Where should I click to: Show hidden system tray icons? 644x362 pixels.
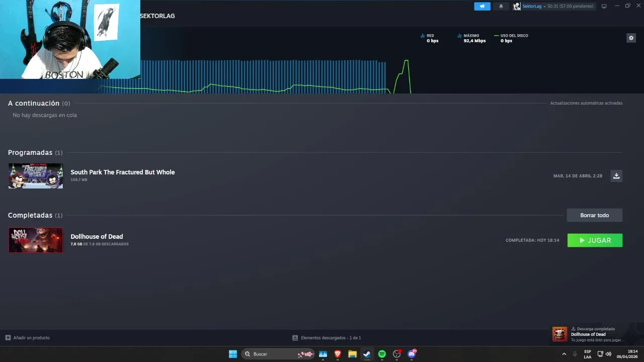[x=564, y=354]
